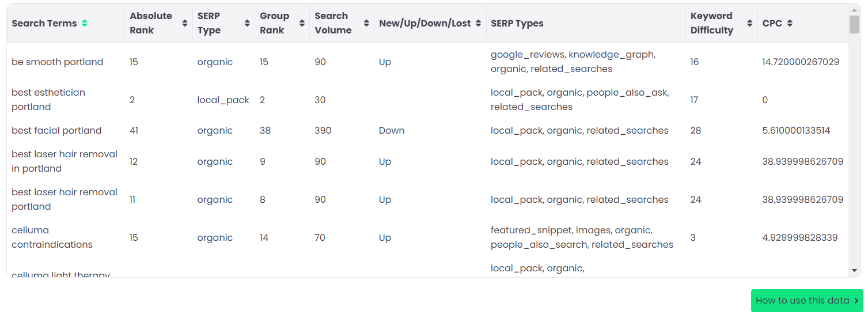The width and height of the screenshot is (868, 318).
Task: Click the "Search Terms" header label
Action: 44,24
